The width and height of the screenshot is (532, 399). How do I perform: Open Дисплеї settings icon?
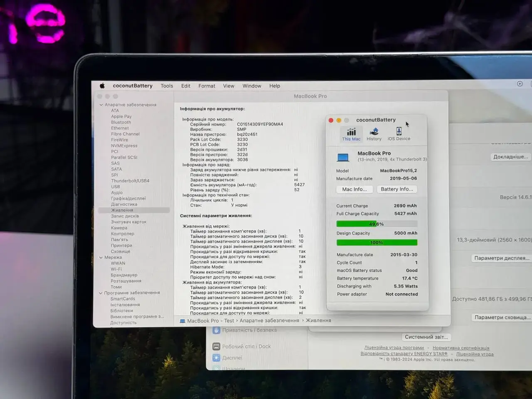coord(216,357)
